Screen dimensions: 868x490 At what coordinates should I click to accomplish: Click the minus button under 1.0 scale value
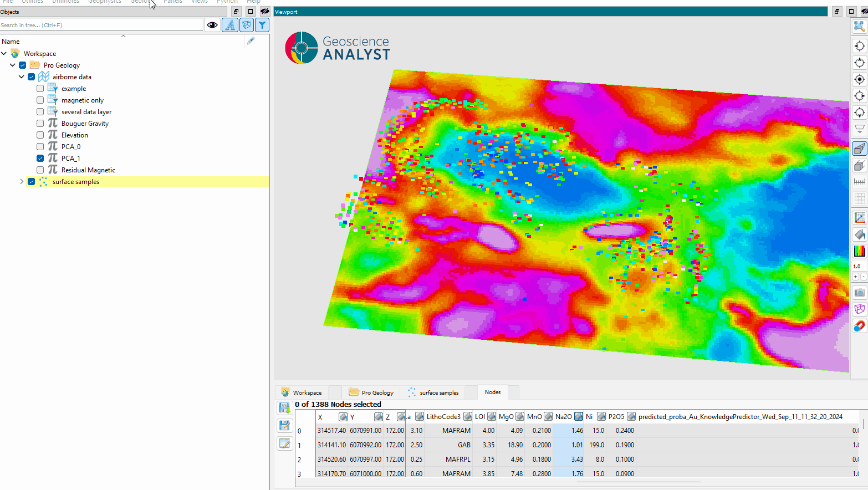(863, 277)
